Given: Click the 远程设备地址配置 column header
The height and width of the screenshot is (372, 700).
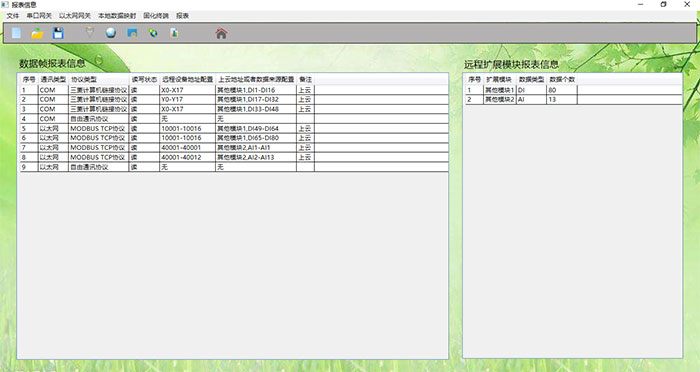Looking at the screenshot, I should pyautogui.click(x=188, y=79).
